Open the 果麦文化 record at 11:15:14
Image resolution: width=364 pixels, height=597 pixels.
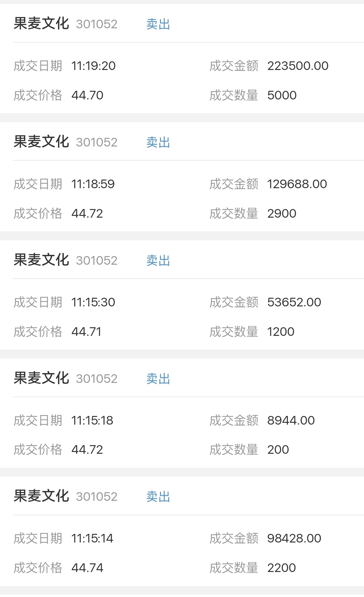pyautogui.click(x=182, y=531)
